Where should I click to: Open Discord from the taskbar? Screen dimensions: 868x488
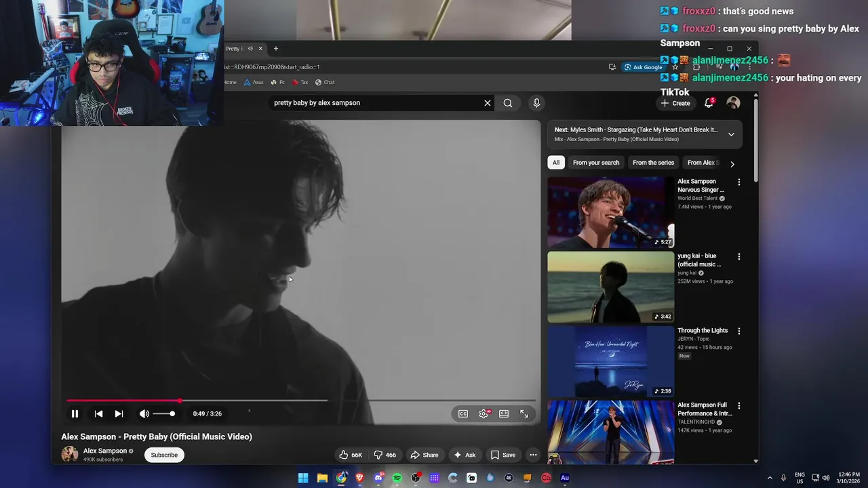pos(378,478)
